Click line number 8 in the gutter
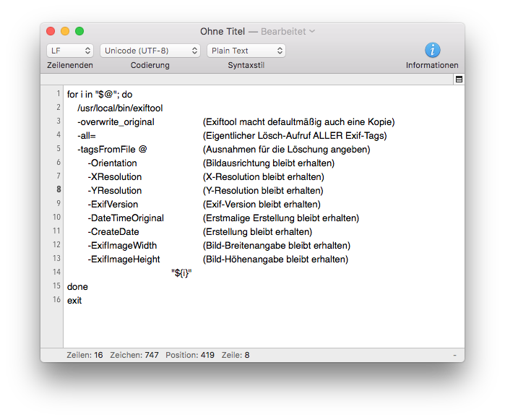Viewport: 505px width, 420px height. tap(59, 189)
